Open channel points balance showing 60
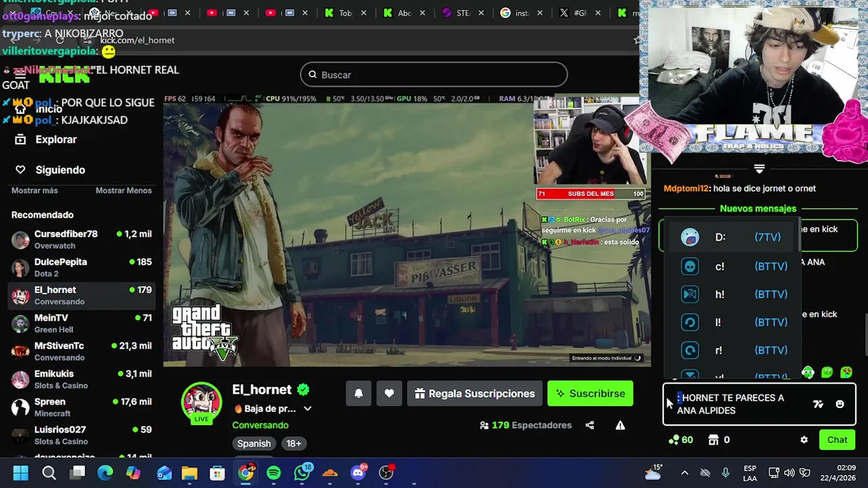 pos(680,440)
